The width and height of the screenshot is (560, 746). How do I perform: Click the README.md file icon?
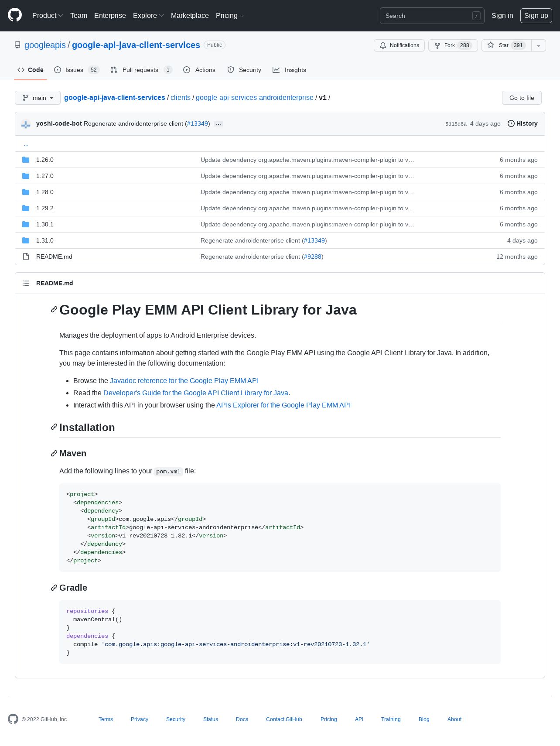(x=26, y=257)
